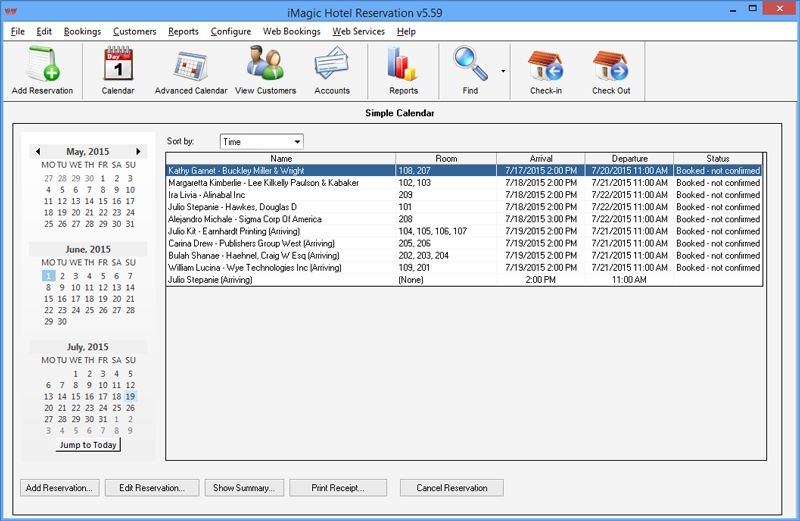The width and height of the screenshot is (800, 521).
Task: Go to previous month in calendar
Action: (38, 152)
